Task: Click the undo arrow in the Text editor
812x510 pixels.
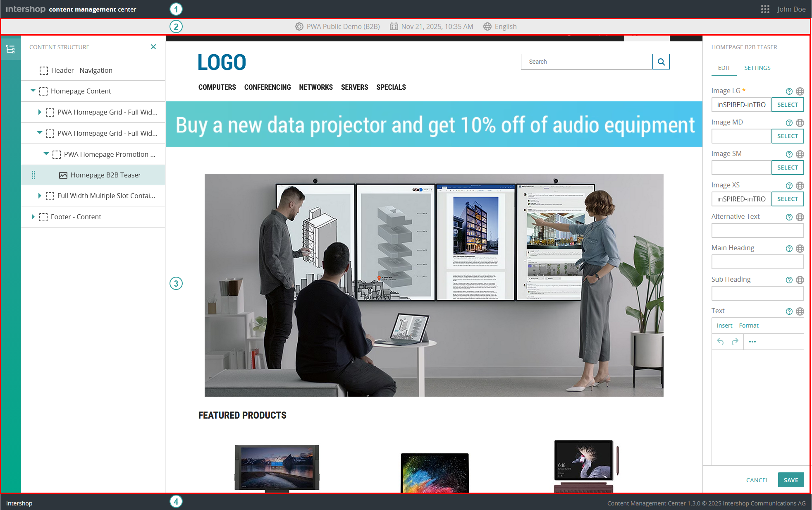Action: pyautogui.click(x=720, y=341)
